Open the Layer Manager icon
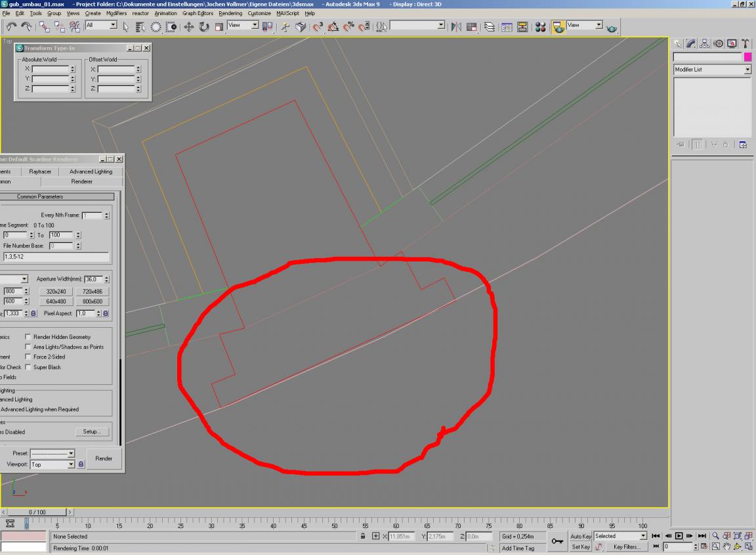 tap(490, 26)
